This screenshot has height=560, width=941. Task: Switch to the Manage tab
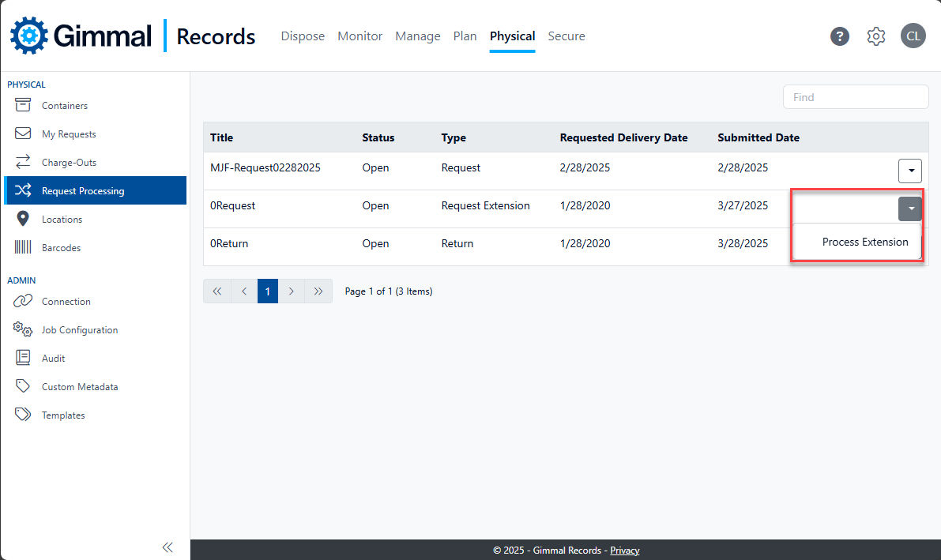pos(418,36)
